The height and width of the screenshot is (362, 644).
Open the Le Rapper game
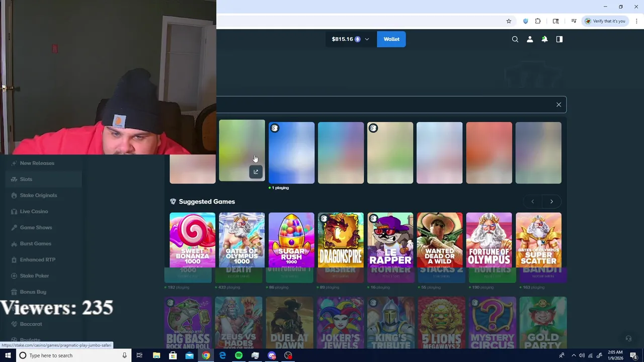390,240
